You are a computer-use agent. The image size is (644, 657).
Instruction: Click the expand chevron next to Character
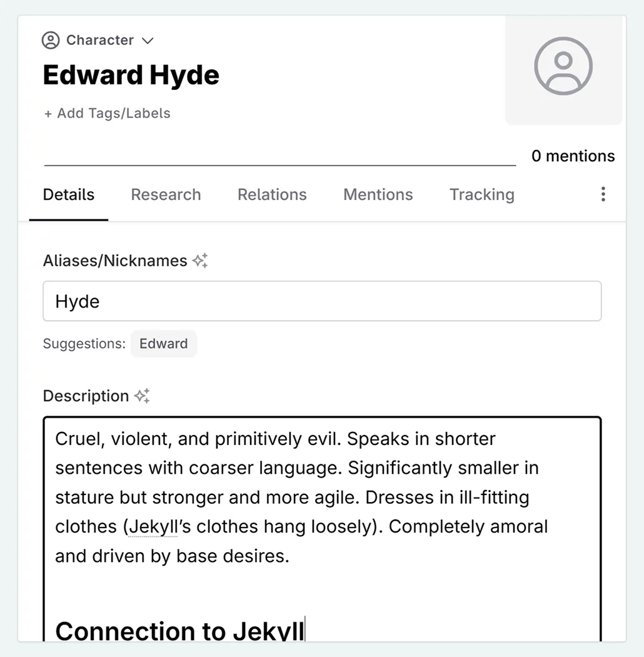[148, 40]
